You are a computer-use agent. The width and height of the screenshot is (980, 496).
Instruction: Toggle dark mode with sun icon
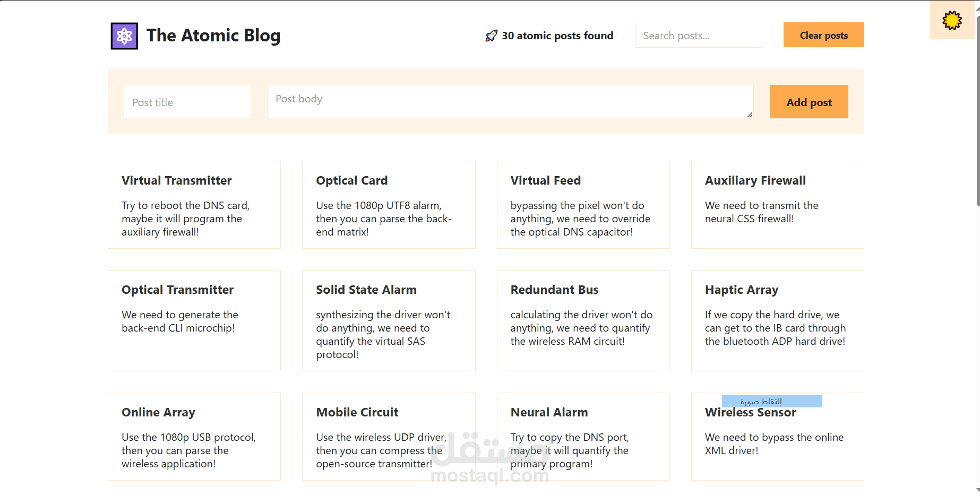[x=952, y=21]
